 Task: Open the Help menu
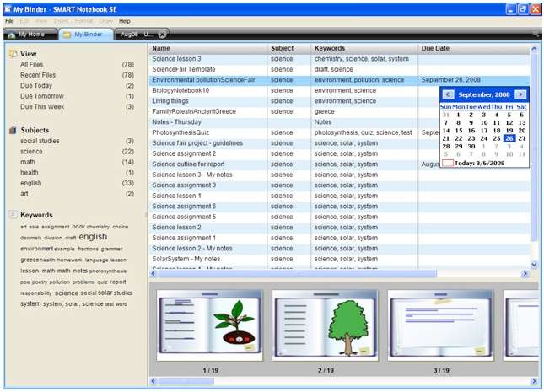pos(125,20)
